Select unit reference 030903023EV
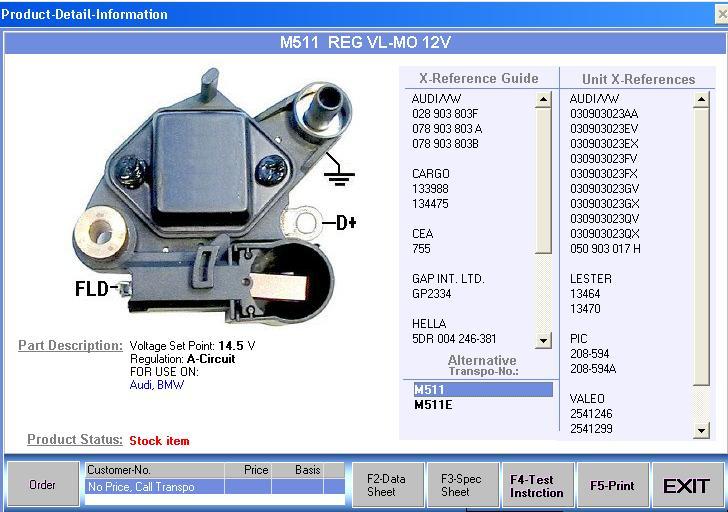728x512 pixels. coord(604,129)
